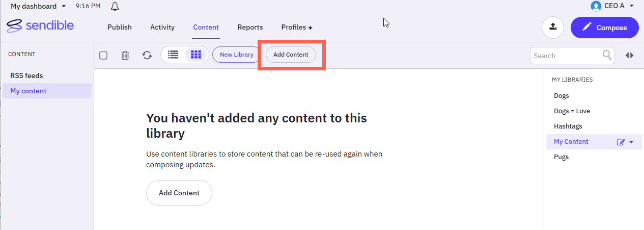Click the New Library button
This screenshot has width=644, height=230.
tap(236, 55)
